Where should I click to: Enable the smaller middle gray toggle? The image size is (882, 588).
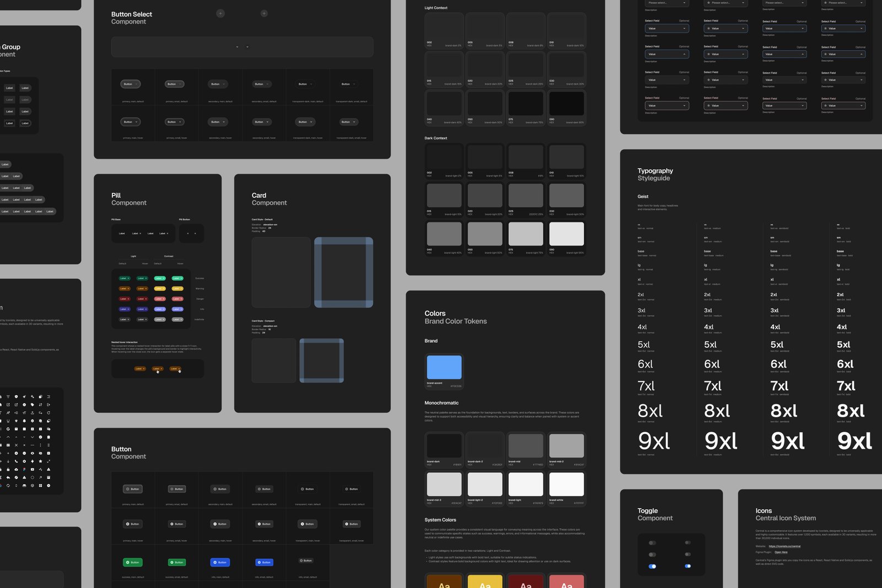(x=688, y=554)
